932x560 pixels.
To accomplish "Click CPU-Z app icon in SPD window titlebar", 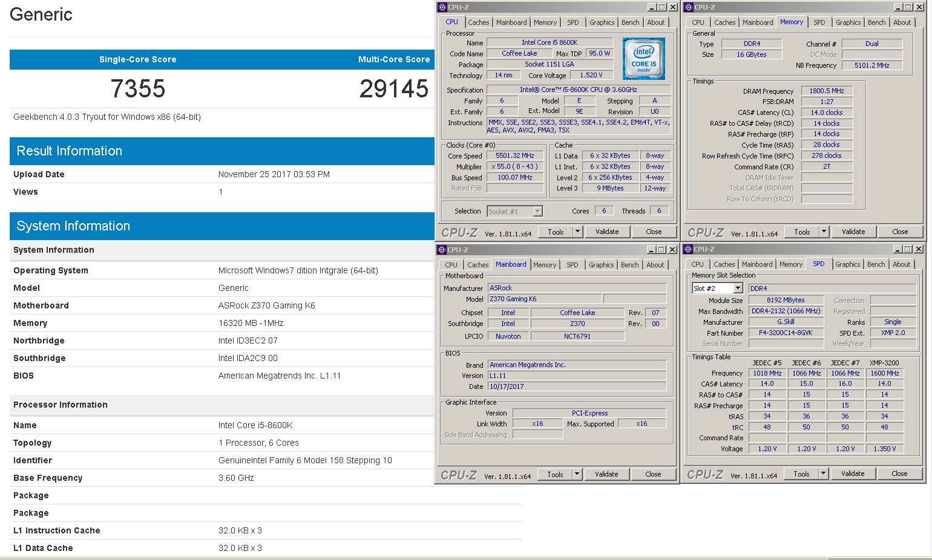I will [x=688, y=249].
